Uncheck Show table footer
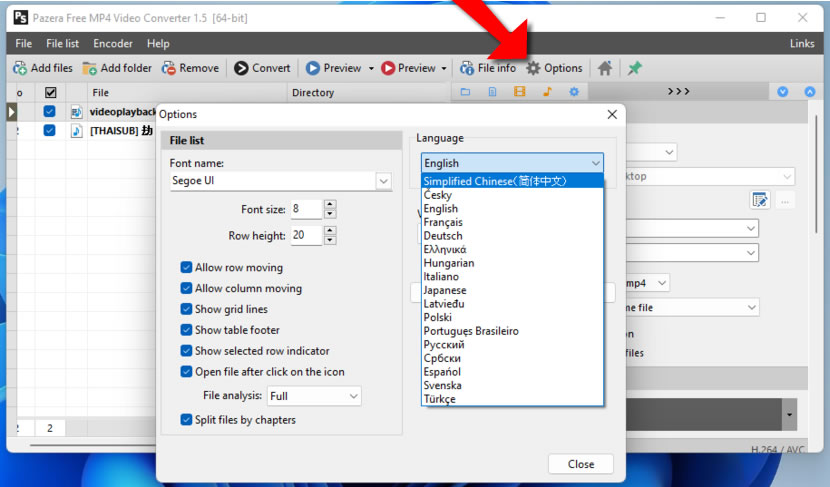The width and height of the screenshot is (830, 487). coord(186,330)
